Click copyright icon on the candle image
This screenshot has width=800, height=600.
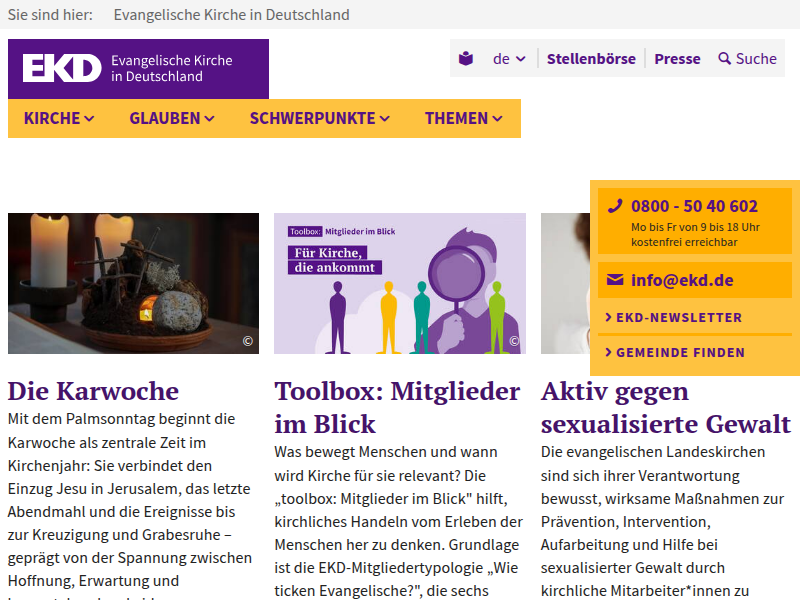[248, 342]
